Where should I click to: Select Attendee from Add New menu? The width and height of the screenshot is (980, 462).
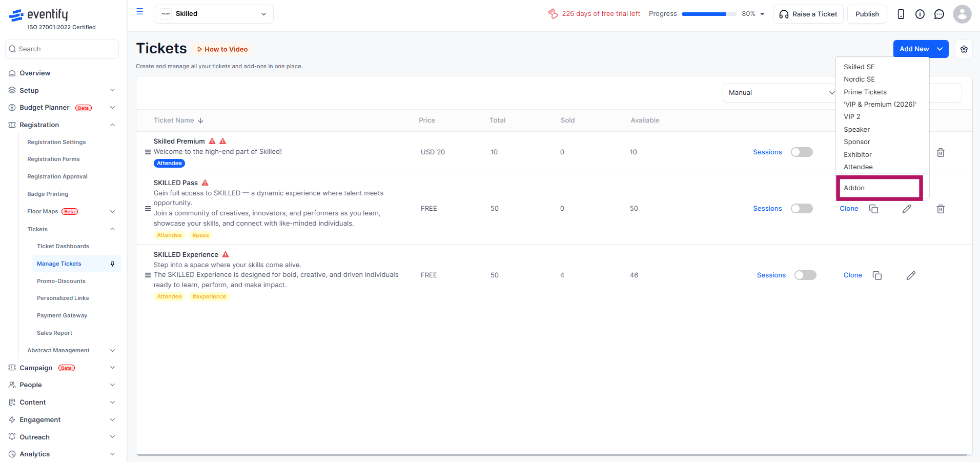tap(882, 167)
